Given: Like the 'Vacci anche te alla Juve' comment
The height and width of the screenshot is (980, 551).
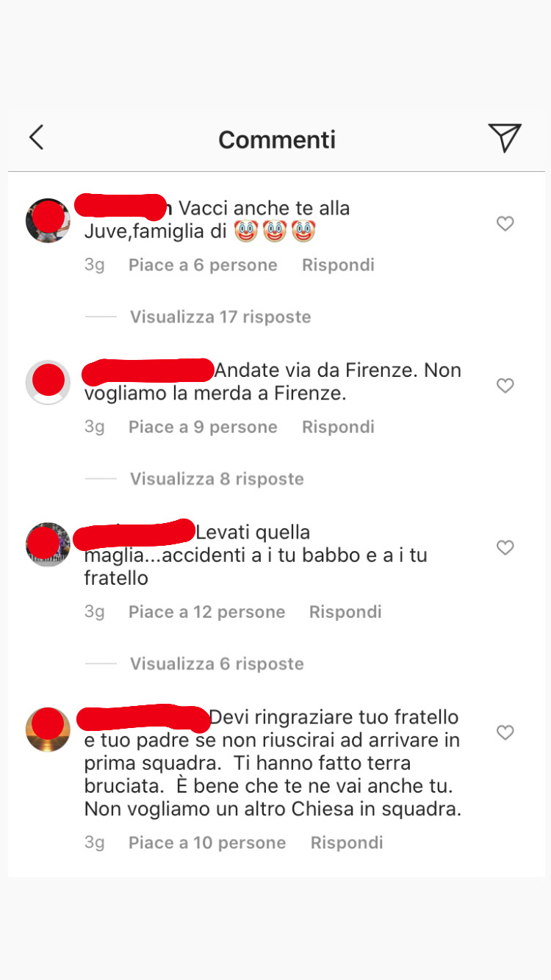Looking at the screenshot, I should [505, 223].
